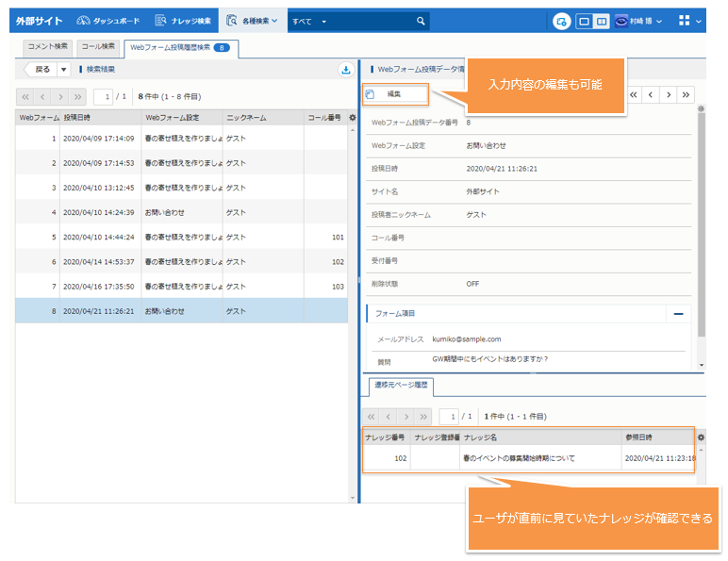The height and width of the screenshot is (561, 728).
Task: Open dropdown arrow beside 戻る button
Action: [x=63, y=69]
